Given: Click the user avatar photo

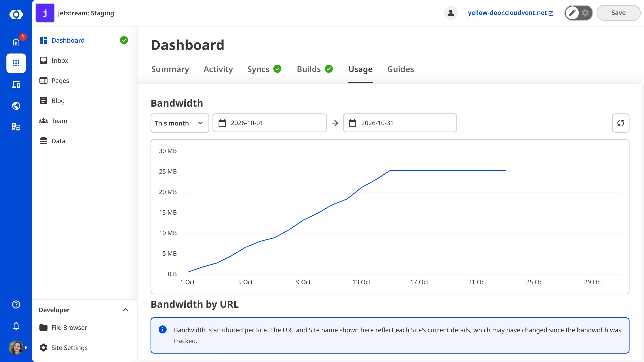Looking at the screenshot, I should [x=16, y=347].
